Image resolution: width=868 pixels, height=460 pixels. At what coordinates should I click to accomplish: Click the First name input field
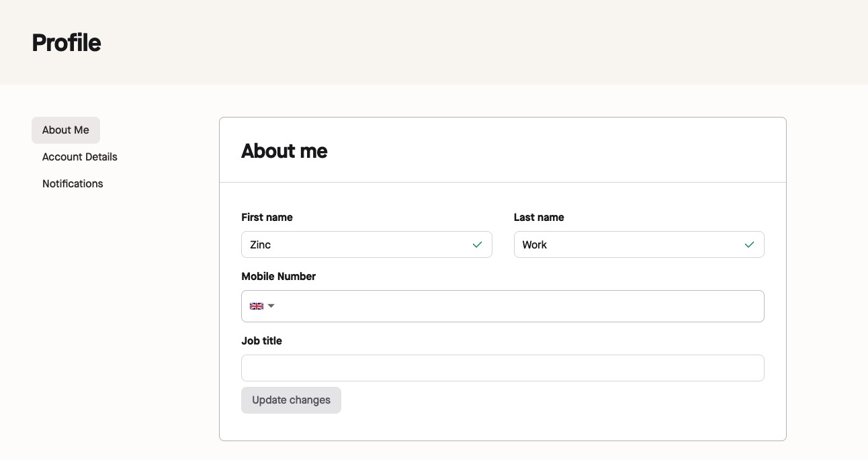point(367,244)
